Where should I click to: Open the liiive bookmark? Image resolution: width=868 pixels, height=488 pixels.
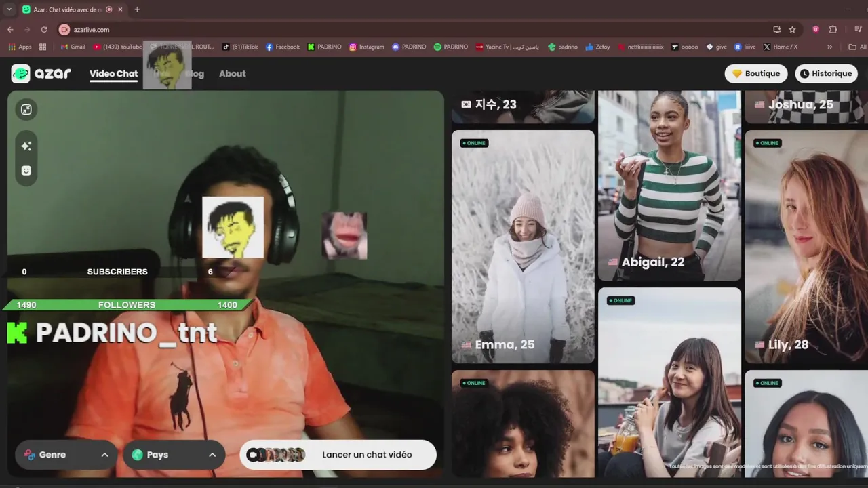[x=745, y=47]
